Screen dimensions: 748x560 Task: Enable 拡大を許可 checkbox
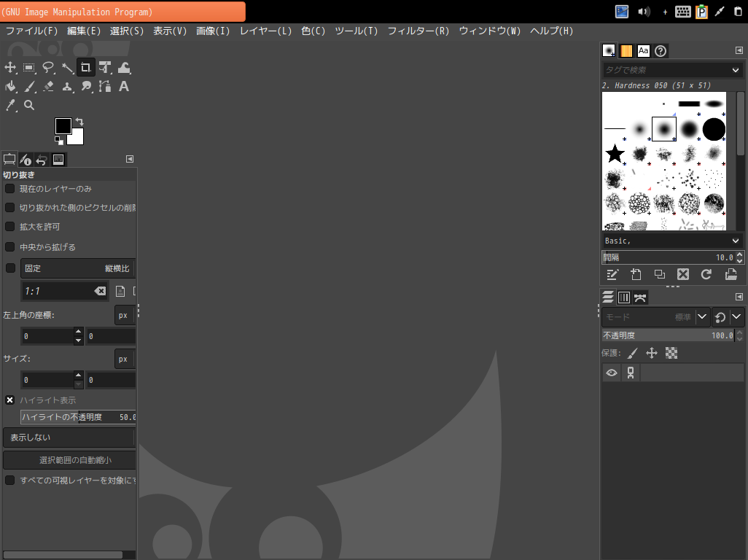[x=9, y=227]
